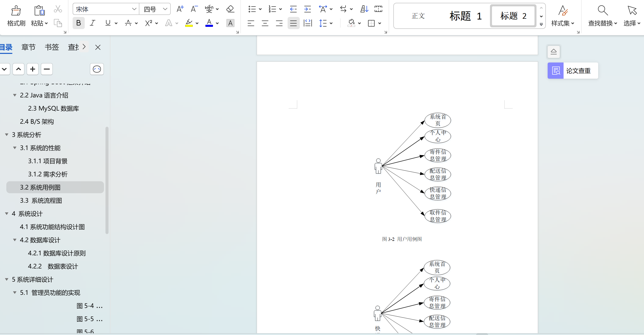
Task: Decrease font size with the A- icon
Action: point(194,9)
